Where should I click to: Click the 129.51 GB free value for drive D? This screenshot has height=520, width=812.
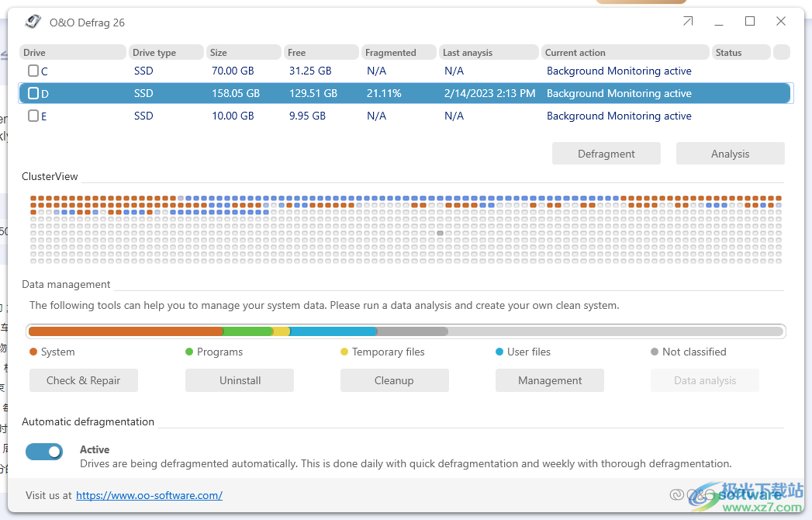[313, 93]
